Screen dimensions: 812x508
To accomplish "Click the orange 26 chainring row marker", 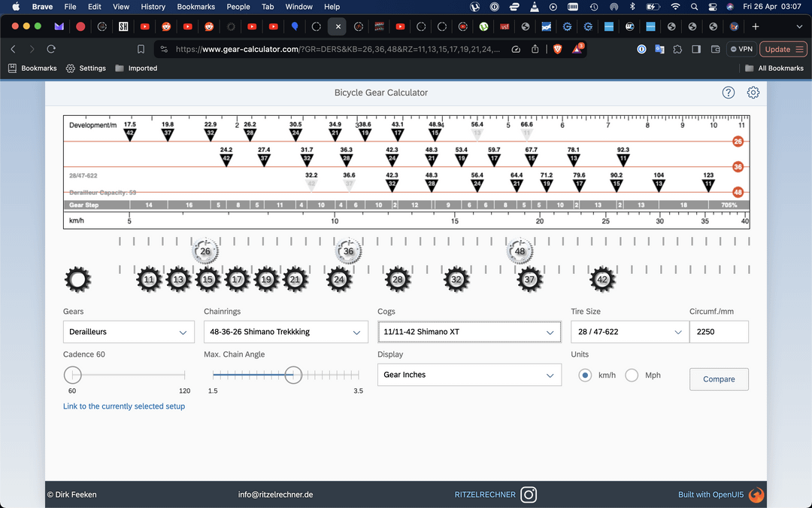I will [738, 141].
